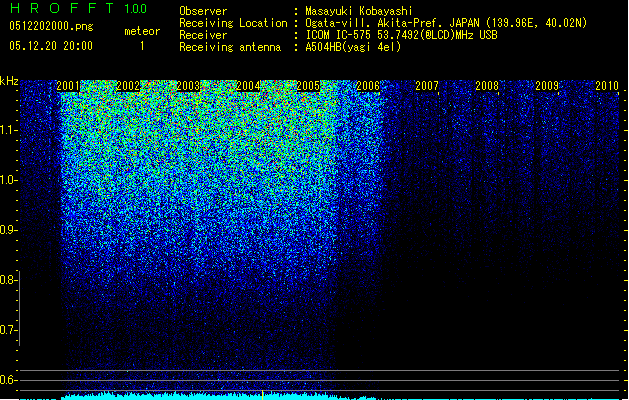This screenshot has width=629, height=400.
Task: Click the meteor count value 1
Action: 142,46
